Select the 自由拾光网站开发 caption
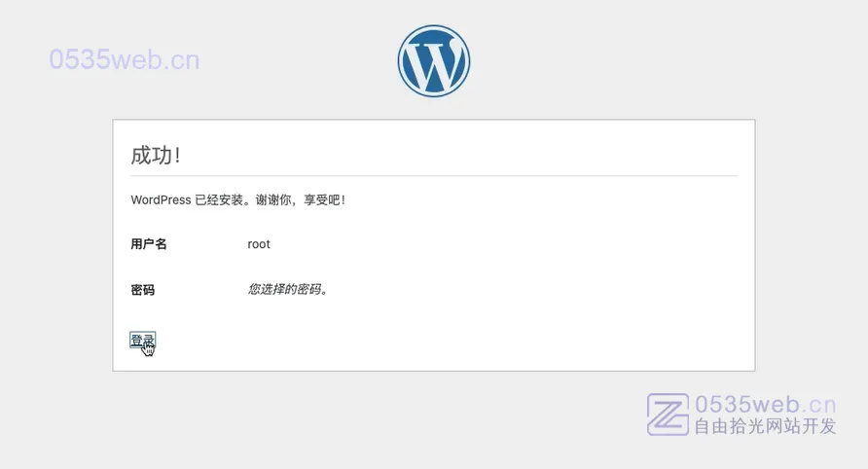Image resolution: width=868 pixels, height=469 pixels. 765,427
